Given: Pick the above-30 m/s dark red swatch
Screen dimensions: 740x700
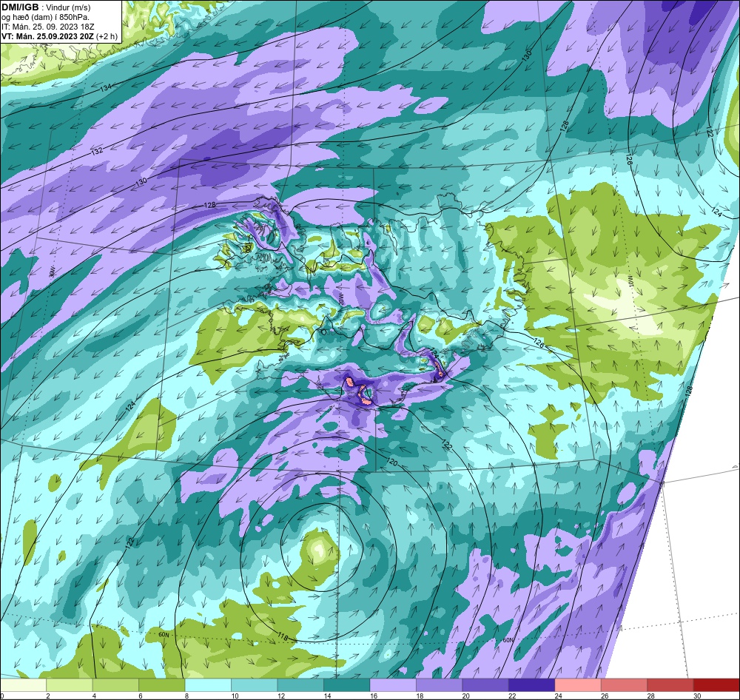Looking at the screenshot, I should 717,685.
